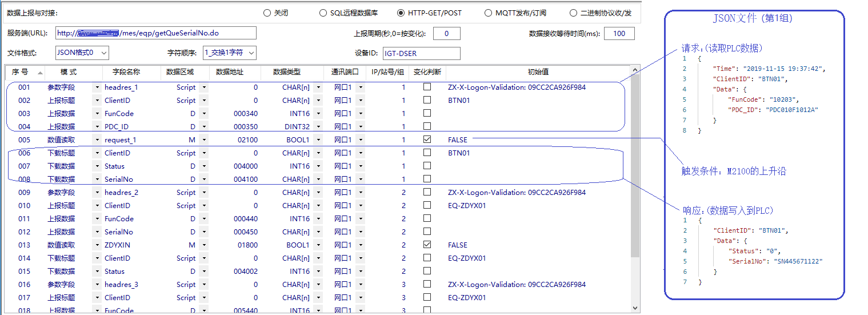Image resolution: width=868 pixels, height=315 pixels.
Task: Click the 字段名称 column header
Action: 126,72
